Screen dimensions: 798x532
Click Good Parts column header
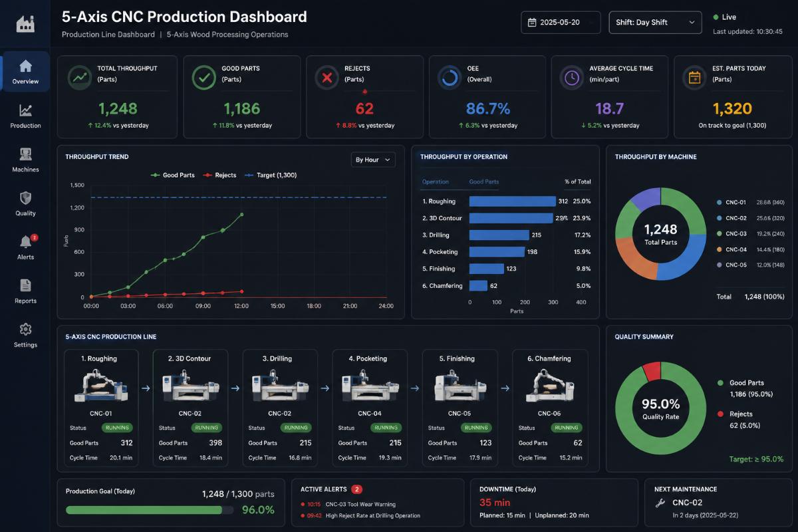[484, 182]
